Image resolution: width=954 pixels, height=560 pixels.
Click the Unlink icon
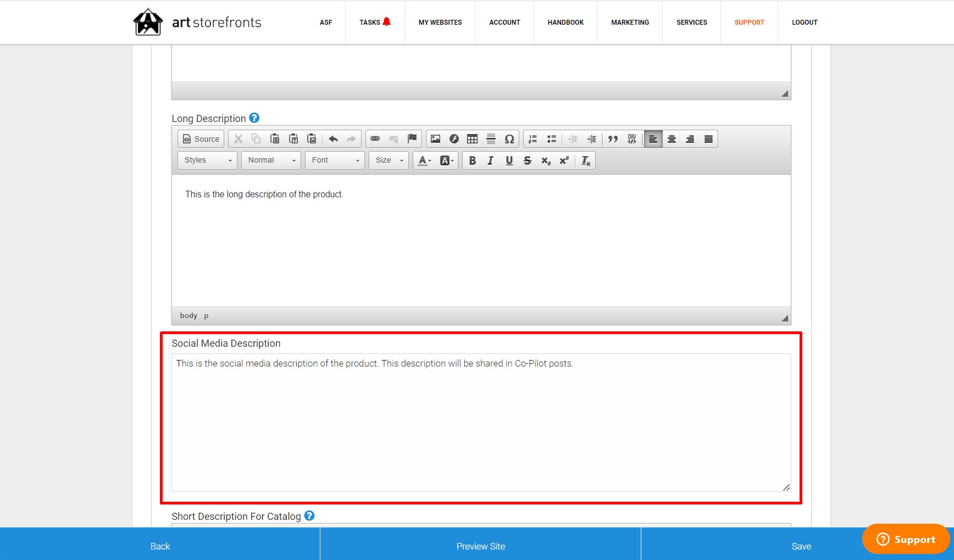click(x=393, y=139)
